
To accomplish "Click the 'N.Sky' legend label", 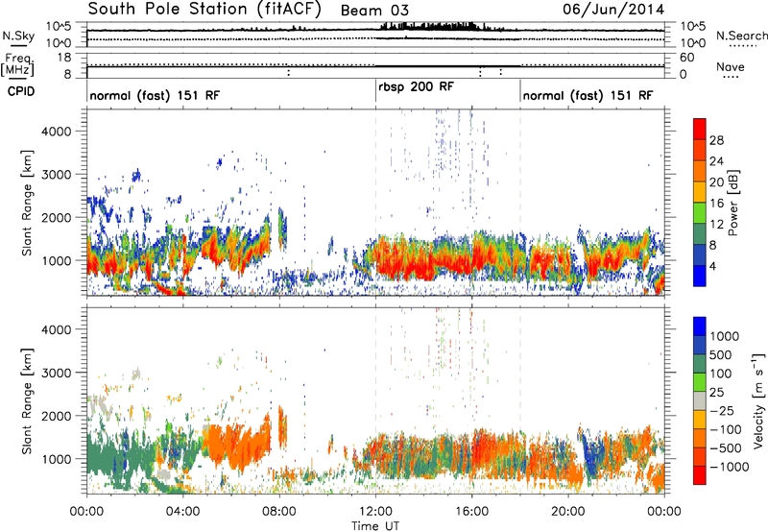I will point(18,36).
